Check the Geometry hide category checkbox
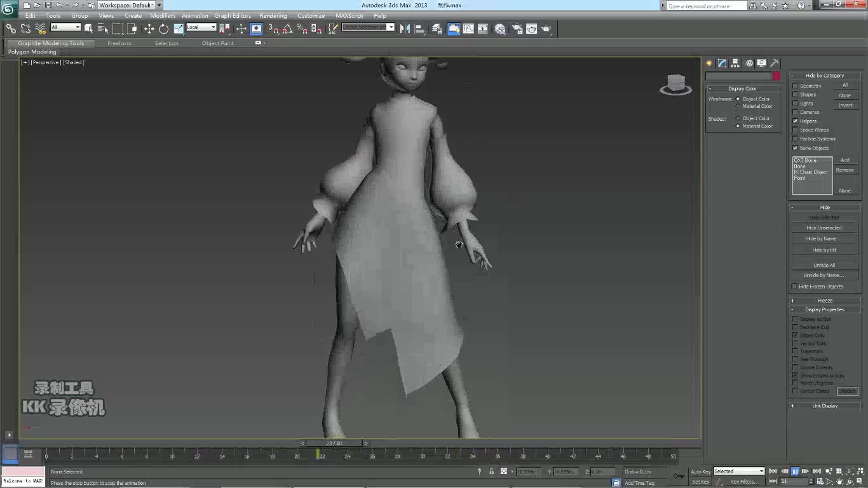 point(795,85)
